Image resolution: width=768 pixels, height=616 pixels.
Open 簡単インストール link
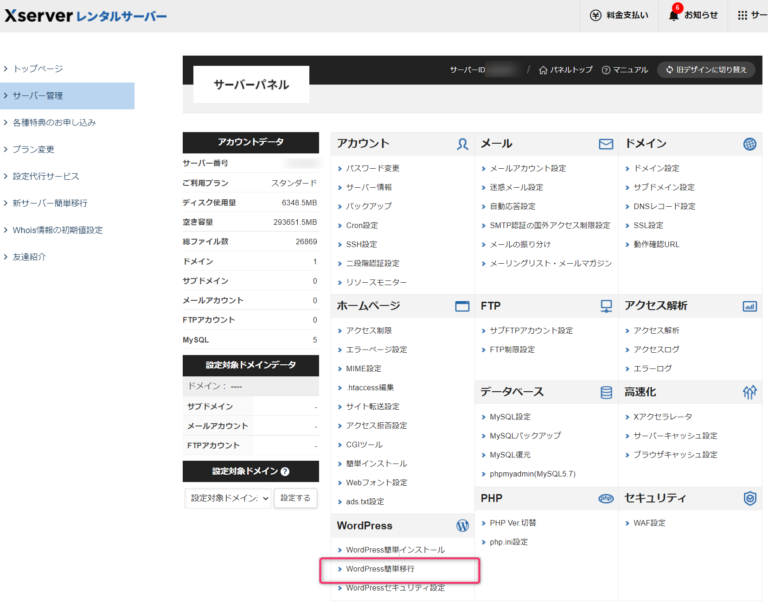376,464
